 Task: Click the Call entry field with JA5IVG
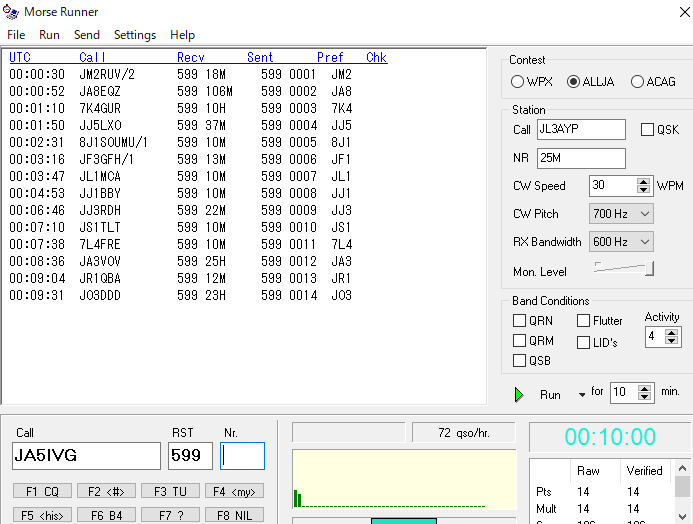pyautogui.click(x=87, y=456)
